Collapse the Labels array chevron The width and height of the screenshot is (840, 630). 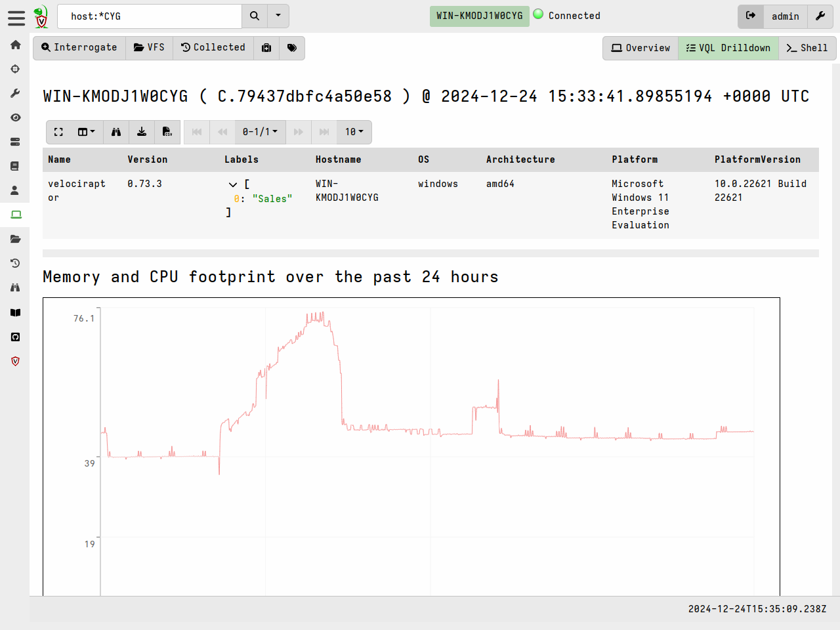tap(232, 184)
